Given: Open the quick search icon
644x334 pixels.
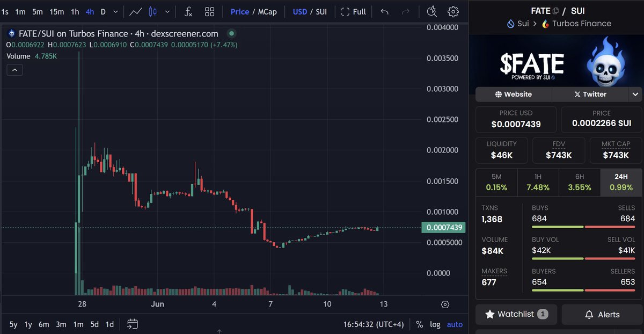Looking at the screenshot, I should tap(431, 11).
